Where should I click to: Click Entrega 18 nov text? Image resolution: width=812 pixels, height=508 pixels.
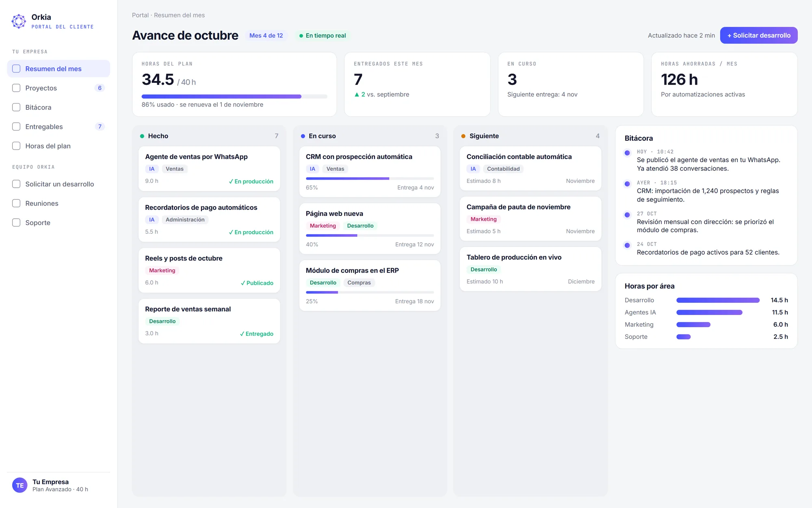pyautogui.click(x=415, y=301)
